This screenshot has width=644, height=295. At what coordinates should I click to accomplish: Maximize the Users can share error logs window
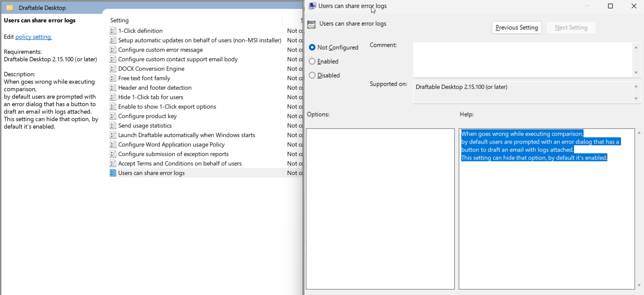(x=610, y=6)
